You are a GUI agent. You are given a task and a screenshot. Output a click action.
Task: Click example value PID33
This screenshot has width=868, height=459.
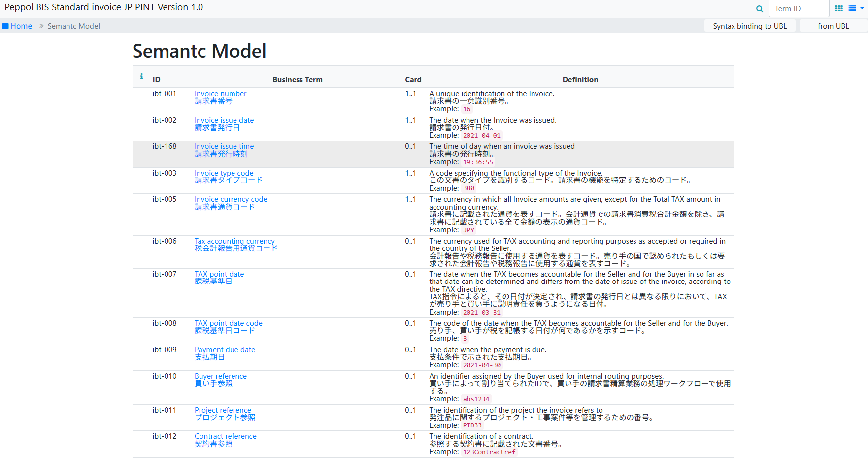[472, 426]
